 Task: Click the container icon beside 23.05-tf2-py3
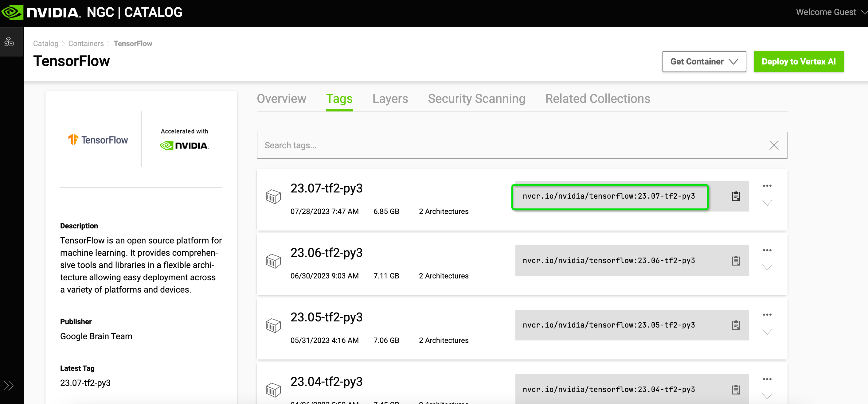[x=273, y=325]
